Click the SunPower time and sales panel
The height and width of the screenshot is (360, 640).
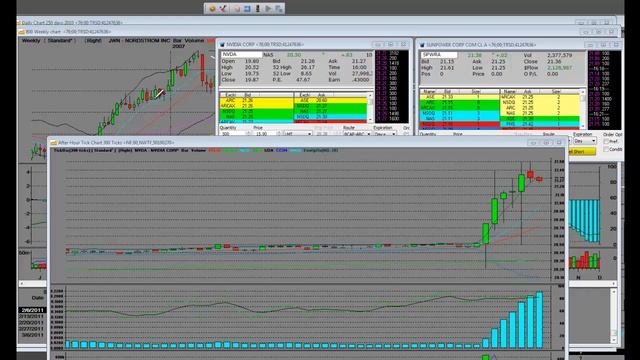pos(604,90)
